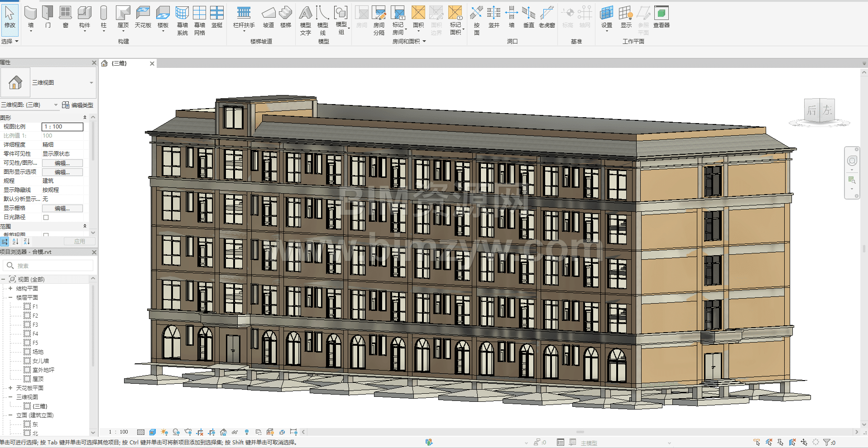Open the 三维视图 type selector dropdown
868x448 pixels.
coord(91,83)
